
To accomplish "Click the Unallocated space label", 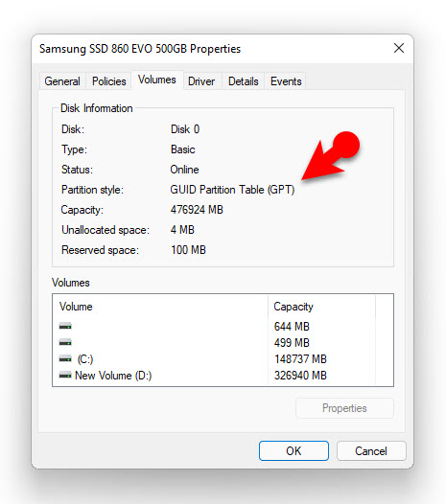I will click(106, 230).
